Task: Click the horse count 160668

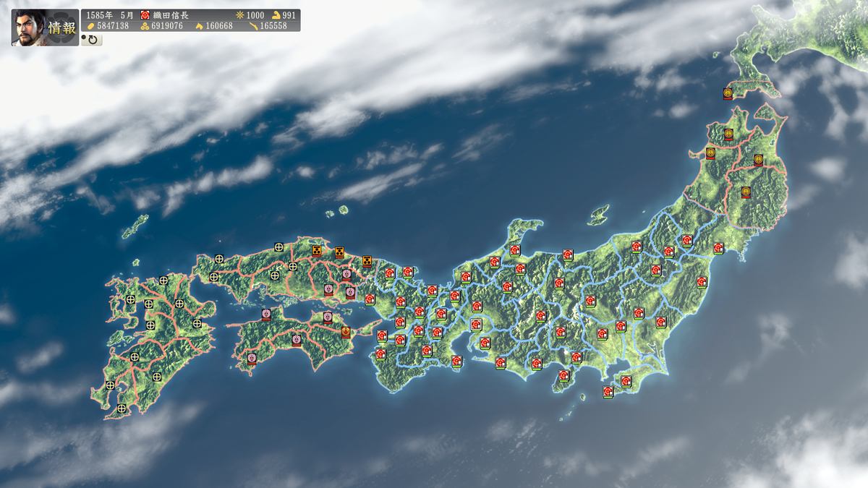Action: [x=220, y=26]
